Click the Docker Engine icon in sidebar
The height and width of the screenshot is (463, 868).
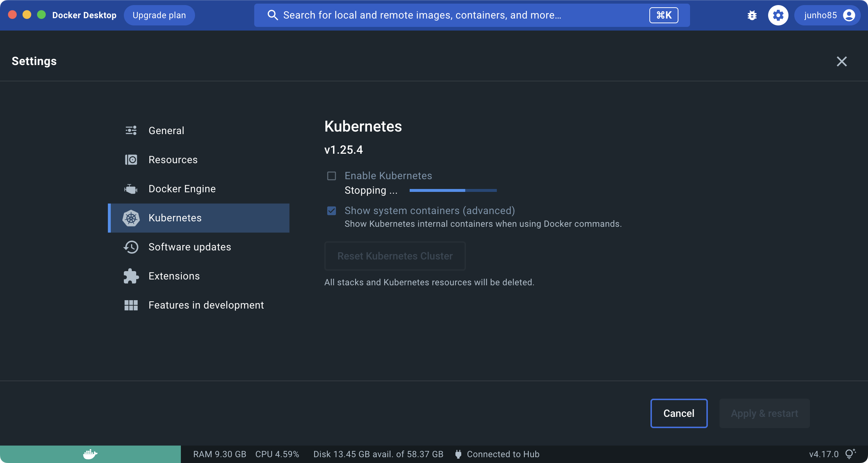tap(131, 189)
